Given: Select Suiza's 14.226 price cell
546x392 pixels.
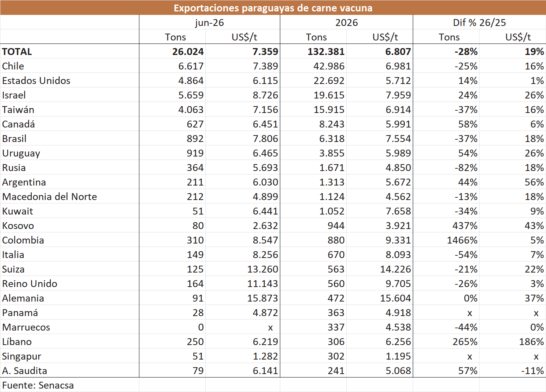Looking at the screenshot, I should click(x=396, y=269).
